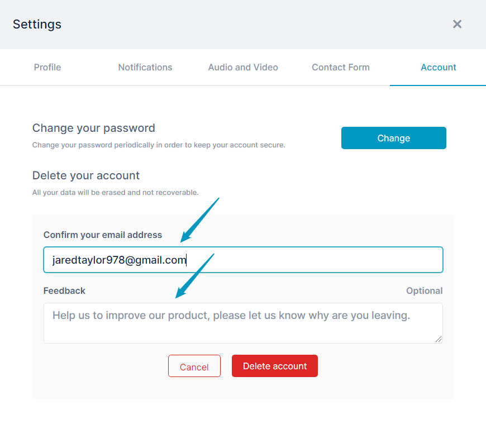This screenshot has width=486, height=448.
Task: Click inside the Feedback text area
Action: point(244,323)
